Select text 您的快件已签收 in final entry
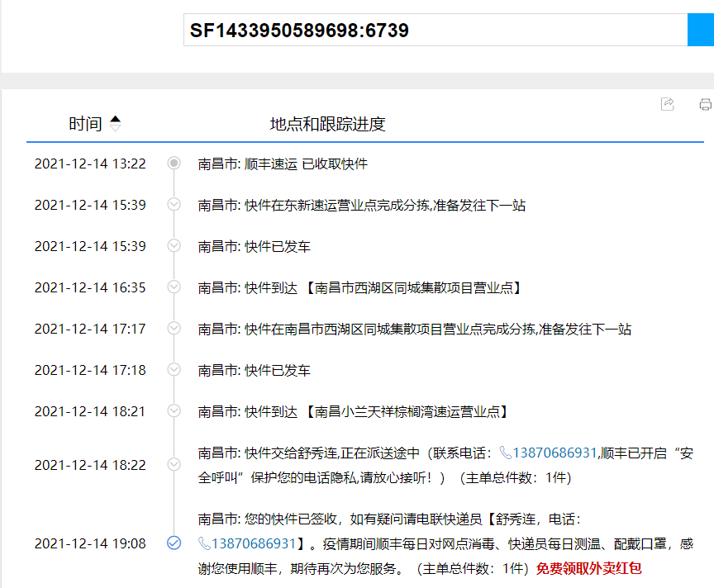This screenshot has width=714, height=588. point(291,519)
